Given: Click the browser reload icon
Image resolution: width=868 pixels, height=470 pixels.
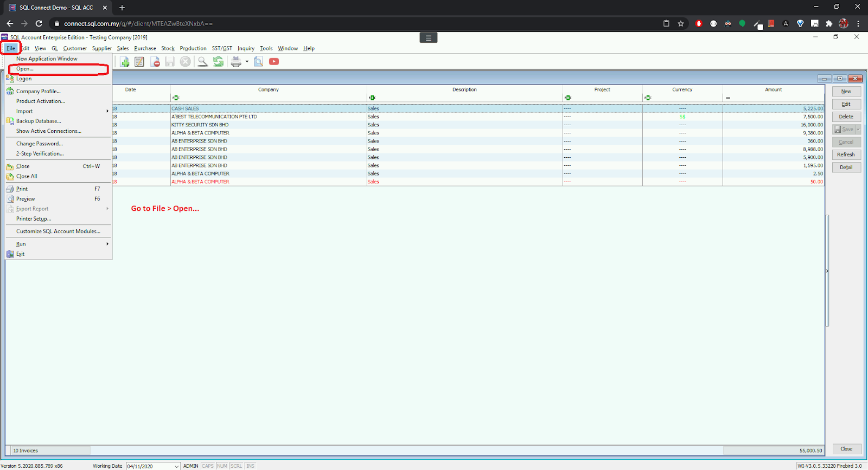Looking at the screenshot, I should tap(39, 23).
